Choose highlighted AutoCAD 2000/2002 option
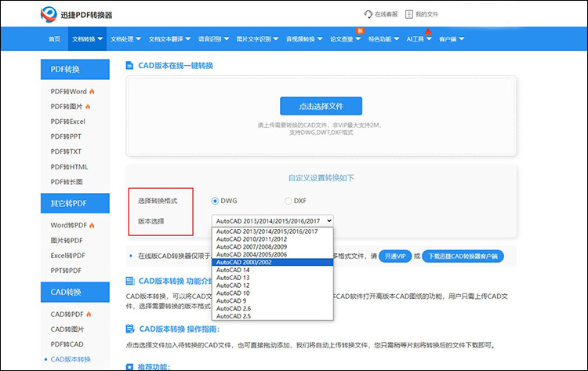 coord(272,262)
